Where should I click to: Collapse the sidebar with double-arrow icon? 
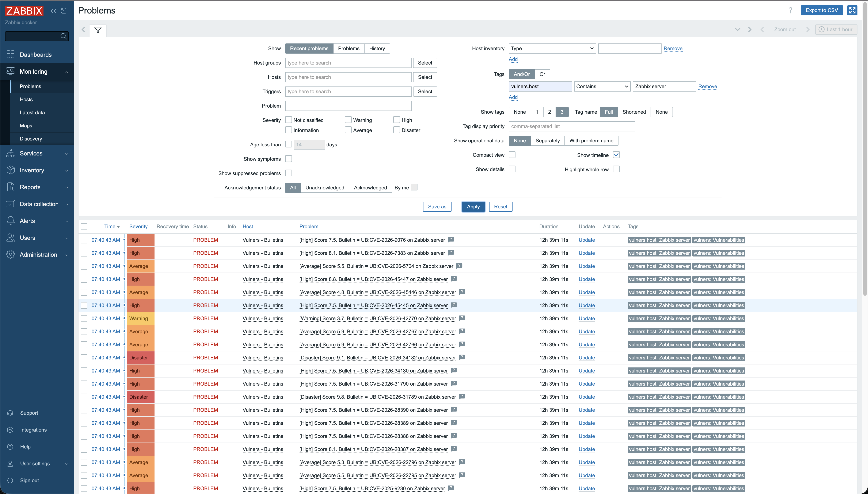tap(54, 11)
